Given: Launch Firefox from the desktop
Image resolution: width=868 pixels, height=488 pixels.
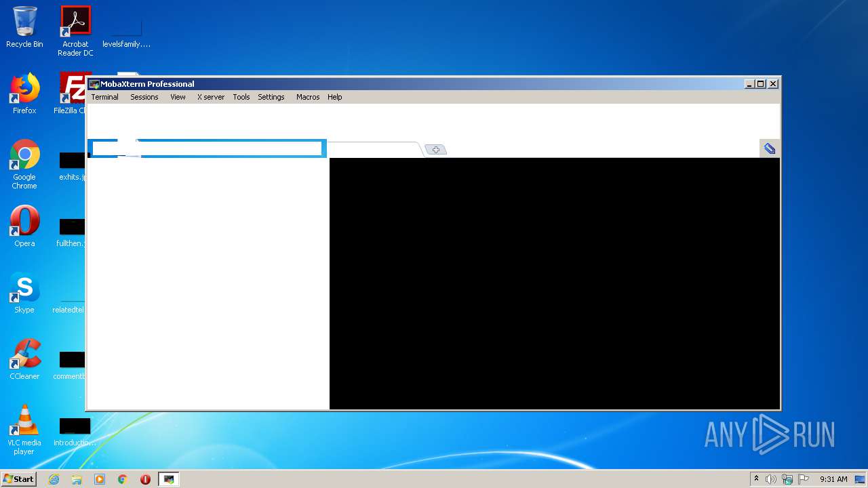Looking at the screenshot, I should pos(24,94).
